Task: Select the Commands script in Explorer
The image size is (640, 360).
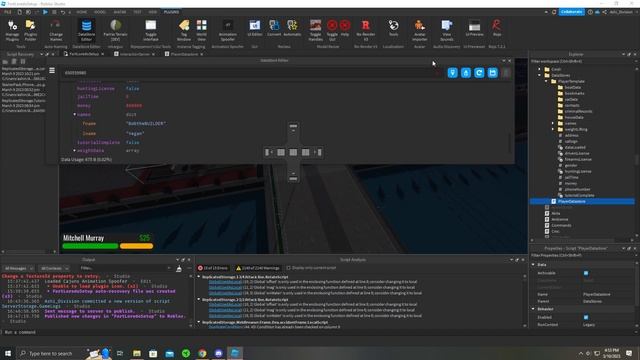Action: 561,225
